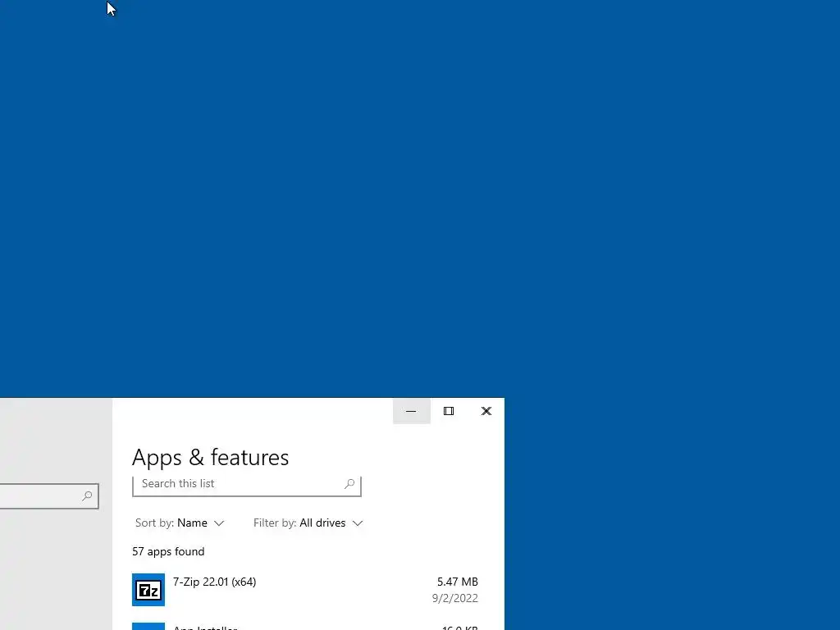Image resolution: width=840 pixels, height=630 pixels.
Task: Click the 7-Zip application icon
Action: point(148,589)
